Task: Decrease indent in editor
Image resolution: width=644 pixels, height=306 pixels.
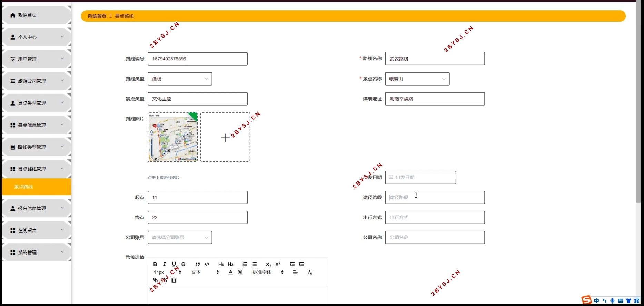Action: 292,264
